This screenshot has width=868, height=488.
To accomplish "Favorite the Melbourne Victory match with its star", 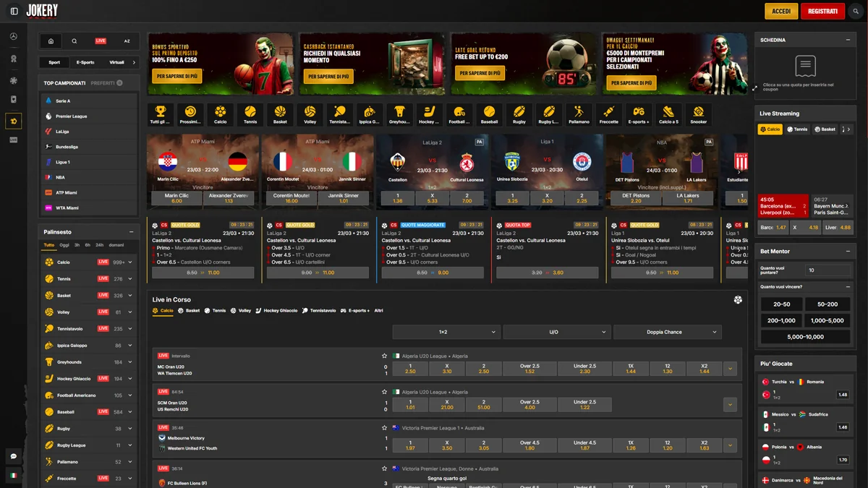I will 385,427.
